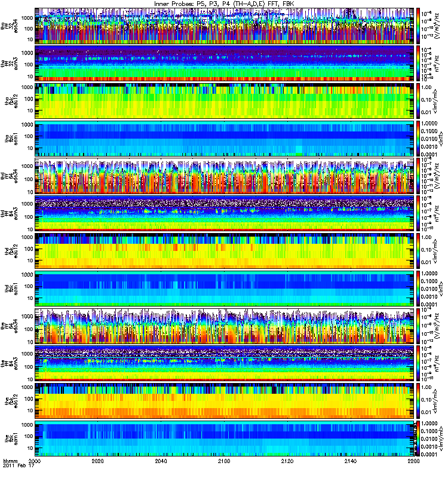
Task: Click the 'the fbk scm1' panel label
Action: pos(11,439)
